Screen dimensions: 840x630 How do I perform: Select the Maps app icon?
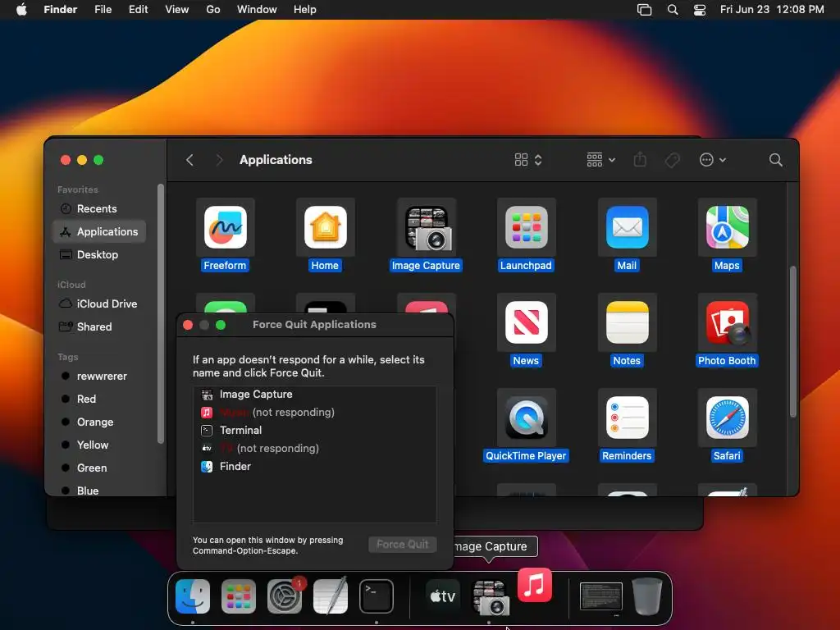pyautogui.click(x=727, y=227)
